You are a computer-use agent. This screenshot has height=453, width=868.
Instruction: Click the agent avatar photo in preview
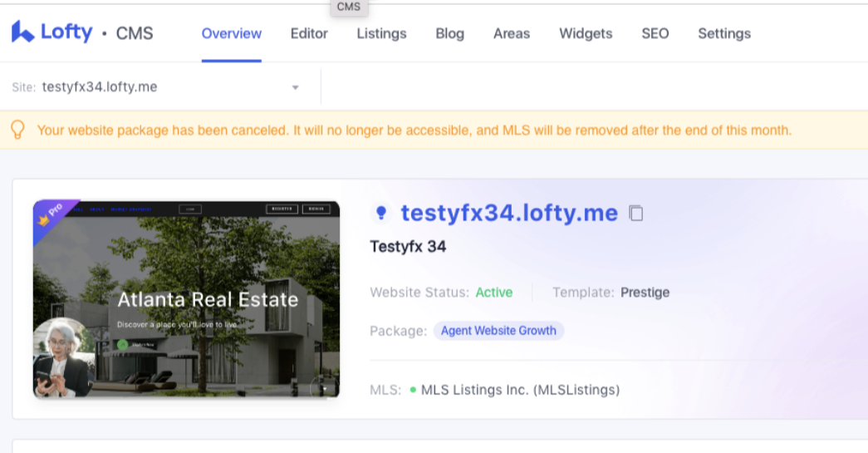pyautogui.click(x=62, y=356)
